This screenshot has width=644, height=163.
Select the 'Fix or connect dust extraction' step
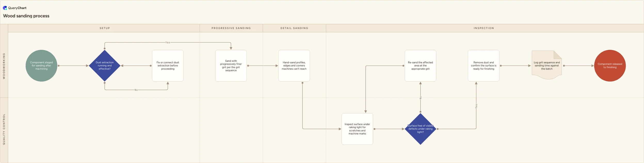click(x=168, y=66)
